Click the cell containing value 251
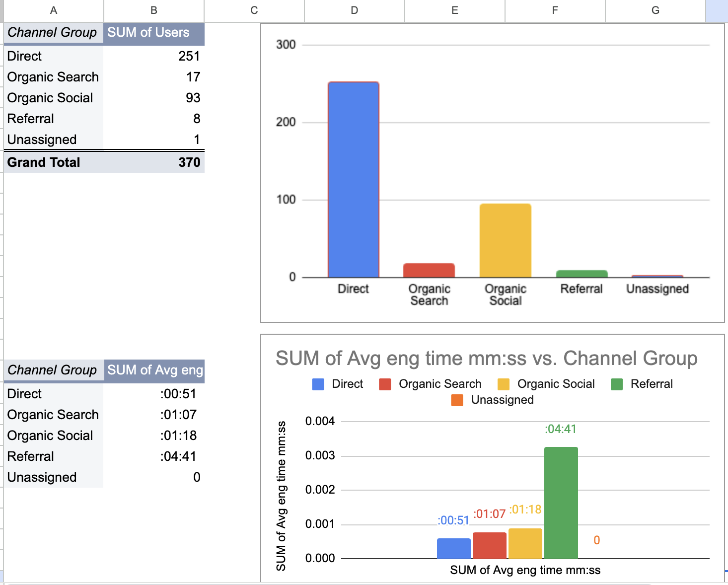728x585 pixels. (153, 56)
